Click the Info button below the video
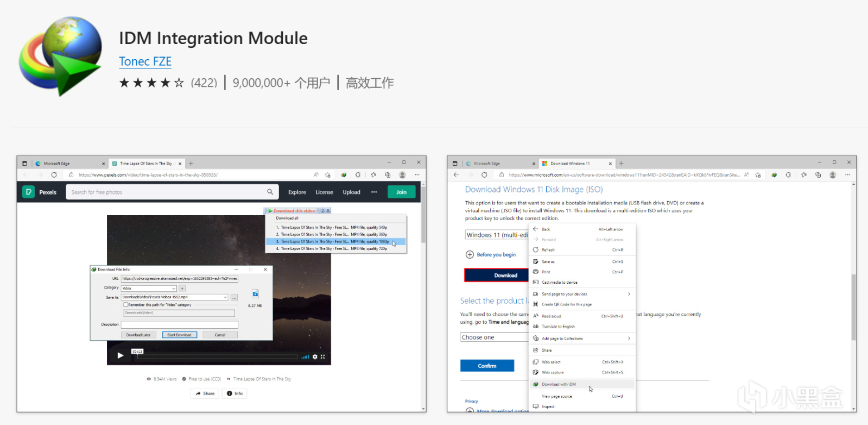 coord(235,393)
